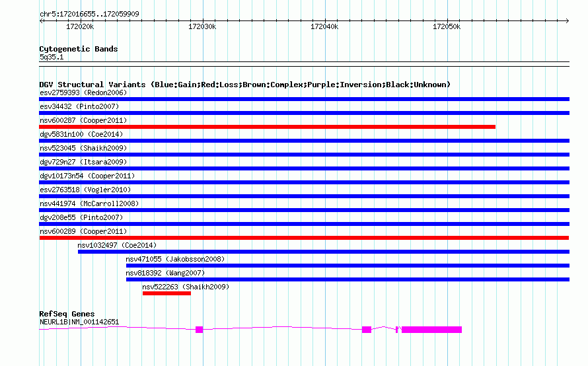Open dgv208e55 (Pinto2007) variant label
The width and height of the screenshot is (588, 366).
click(81, 217)
